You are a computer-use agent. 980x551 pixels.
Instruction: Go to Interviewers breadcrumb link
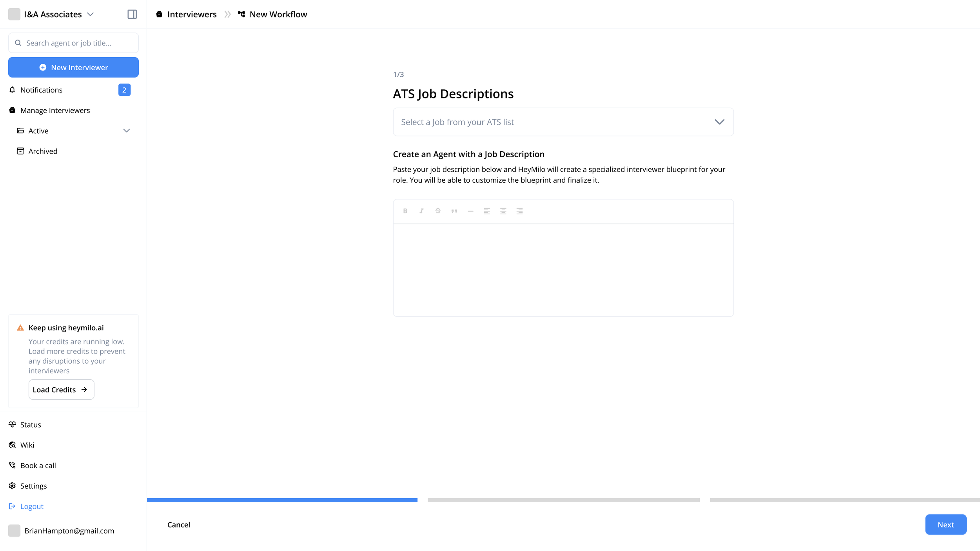point(191,14)
